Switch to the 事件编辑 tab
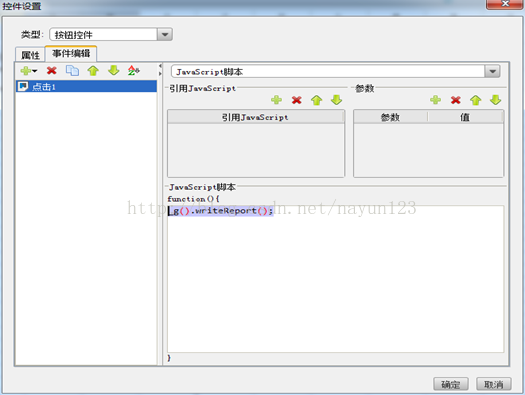 [x=71, y=54]
